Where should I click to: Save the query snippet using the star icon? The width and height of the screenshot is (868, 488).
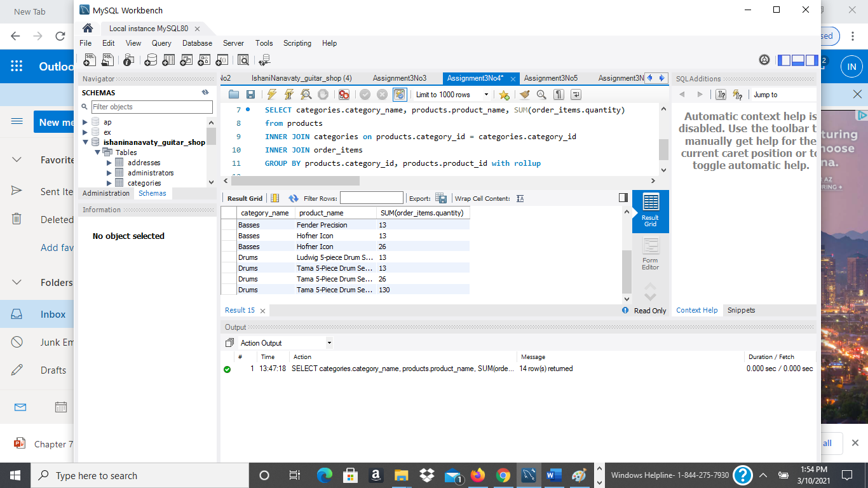tap(504, 94)
